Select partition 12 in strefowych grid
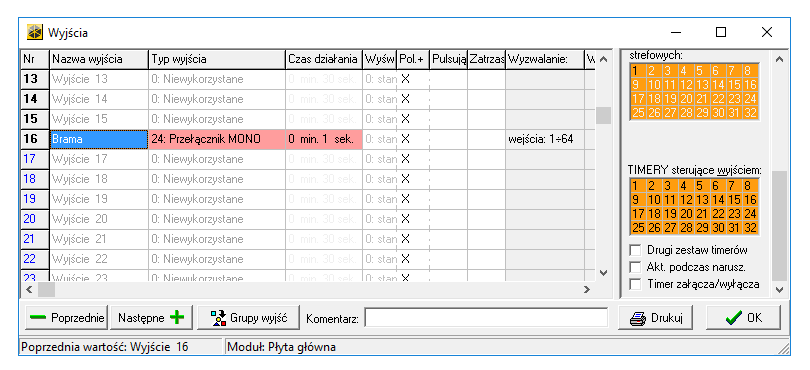This screenshot has width=810, height=370. click(686, 85)
